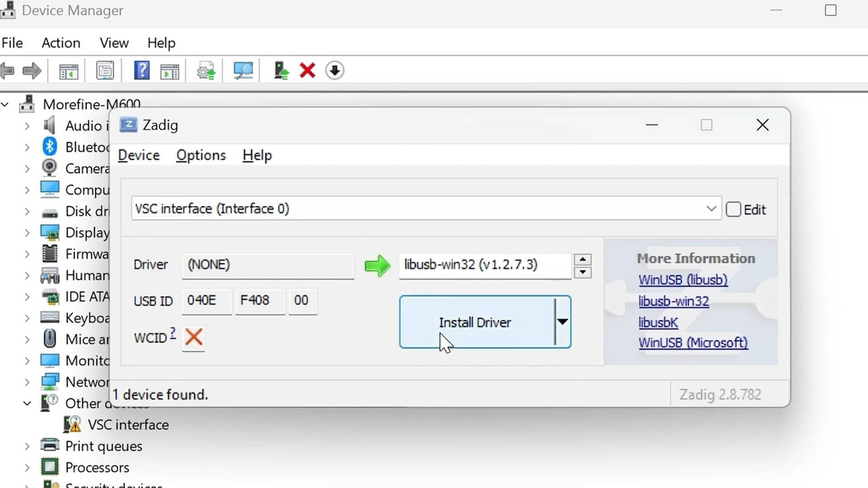Click the blue Help question mark icon
The image size is (868, 488).
(142, 70)
